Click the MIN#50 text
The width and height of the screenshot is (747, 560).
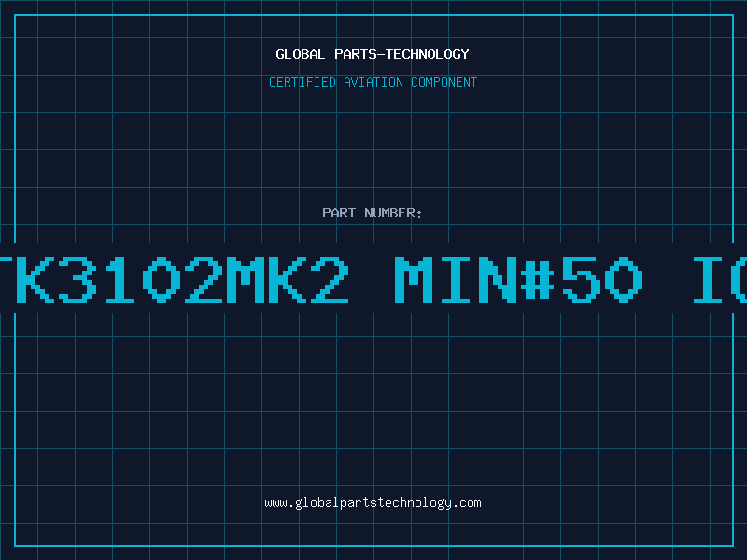519,280
